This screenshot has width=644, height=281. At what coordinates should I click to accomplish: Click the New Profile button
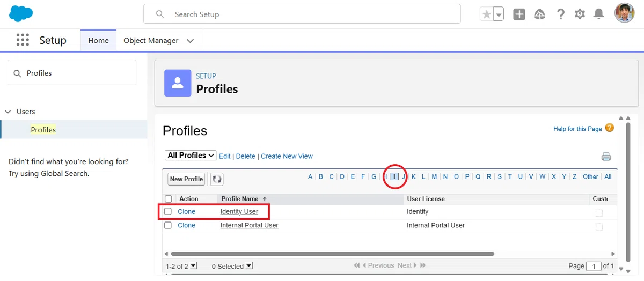(186, 179)
